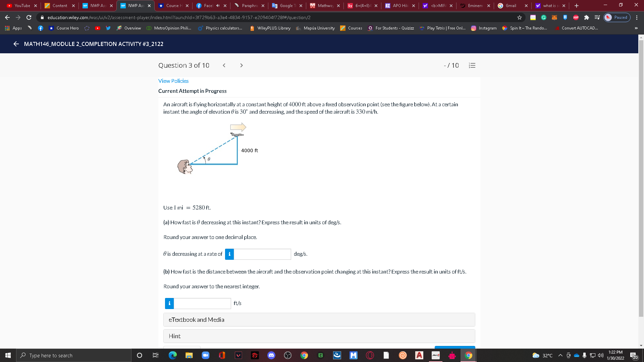Open the View Policies link
This screenshot has height=362, width=644.
tap(173, 81)
